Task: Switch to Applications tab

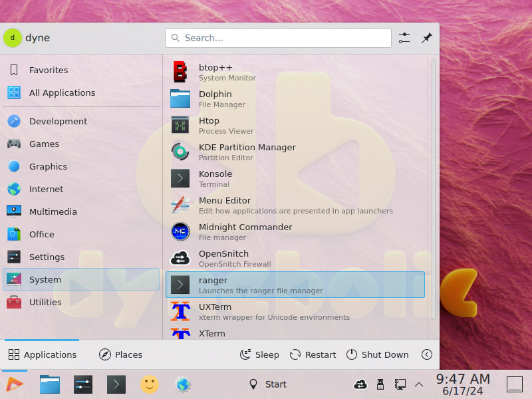Action: click(x=42, y=354)
